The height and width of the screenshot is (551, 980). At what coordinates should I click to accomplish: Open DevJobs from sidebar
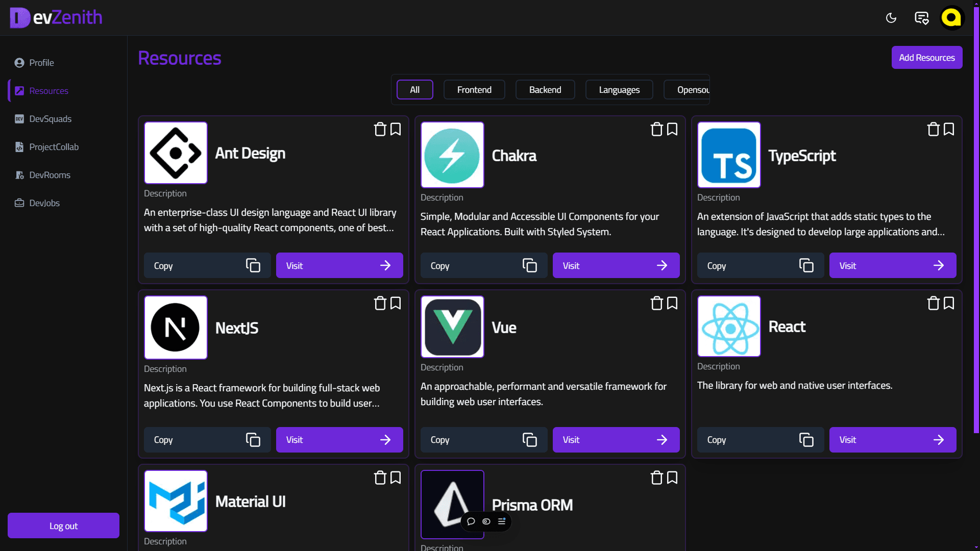coord(63,203)
